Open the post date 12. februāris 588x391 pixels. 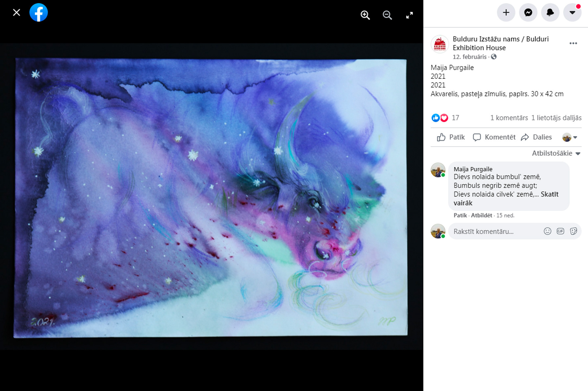(x=469, y=57)
